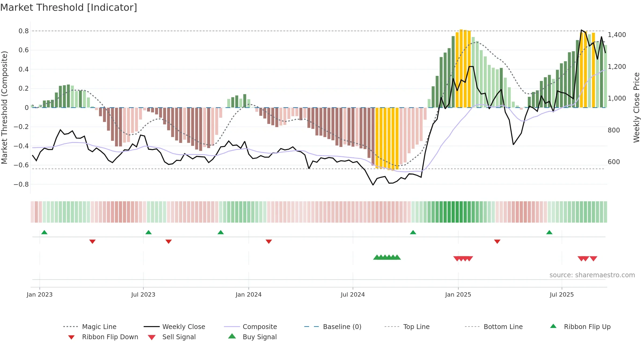Screen dimensions: 644x362
Task: Click the source: sharemaestro.com text
Action: pyautogui.click(x=592, y=275)
